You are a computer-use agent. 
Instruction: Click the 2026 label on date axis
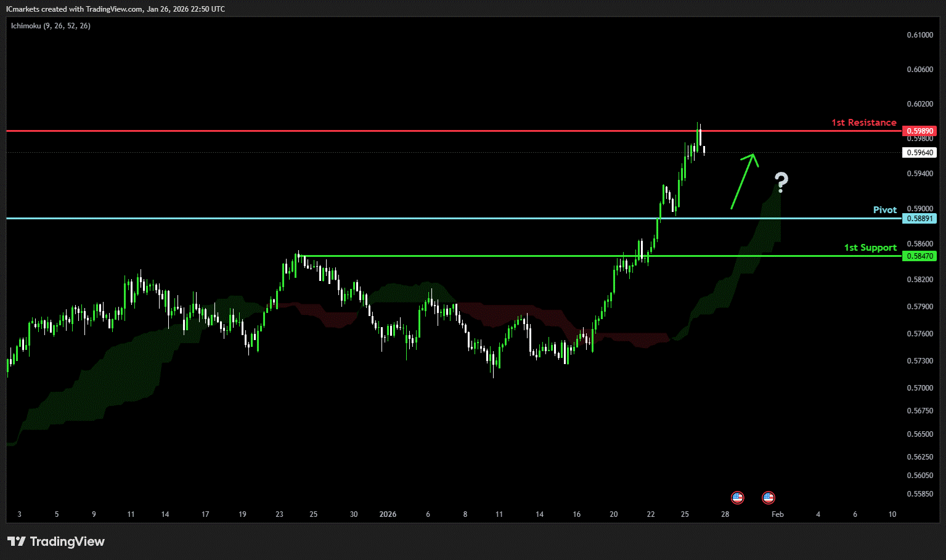(x=388, y=514)
